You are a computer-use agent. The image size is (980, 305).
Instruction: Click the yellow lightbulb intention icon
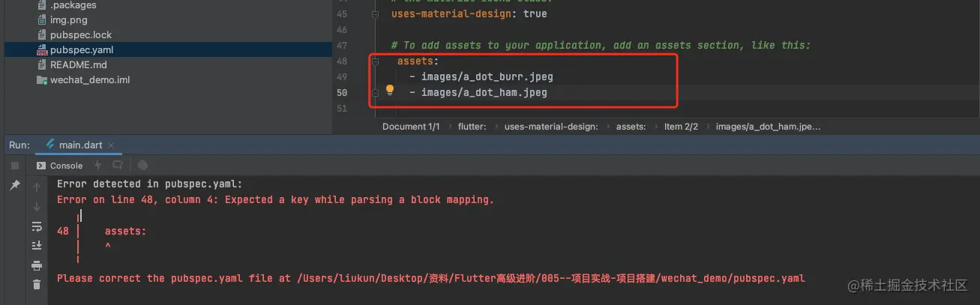point(390,91)
